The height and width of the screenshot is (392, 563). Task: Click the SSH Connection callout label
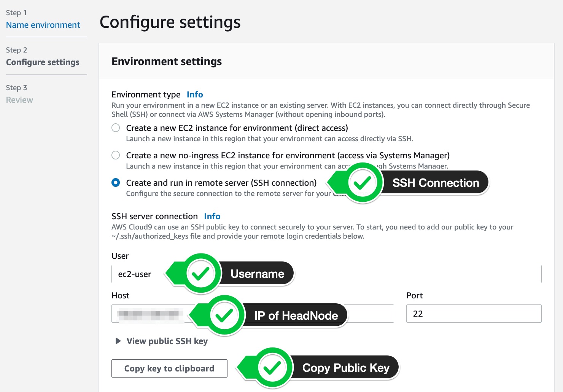pos(436,183)
